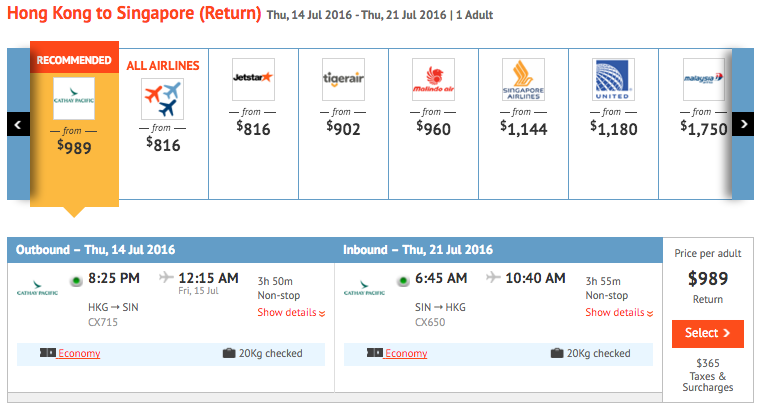Screen dimensions: 762x409
Task: Select the United airline logo
Action: point(613,79)
